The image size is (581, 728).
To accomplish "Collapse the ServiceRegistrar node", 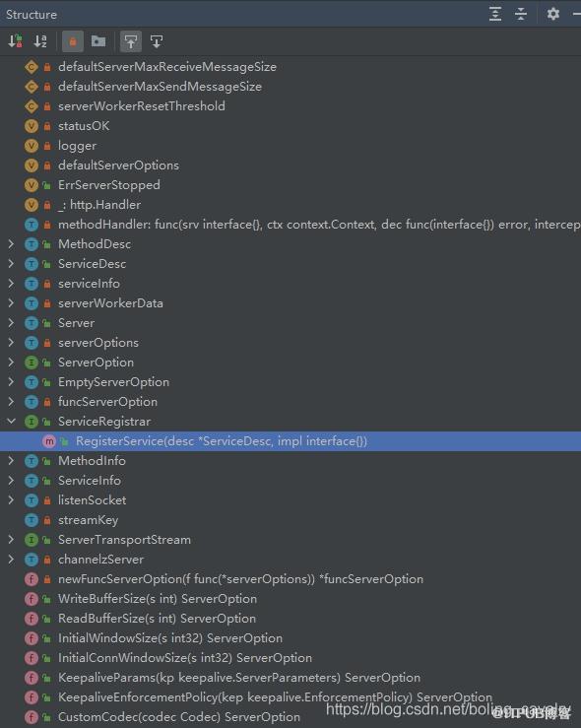I will [x=11, y=421].
